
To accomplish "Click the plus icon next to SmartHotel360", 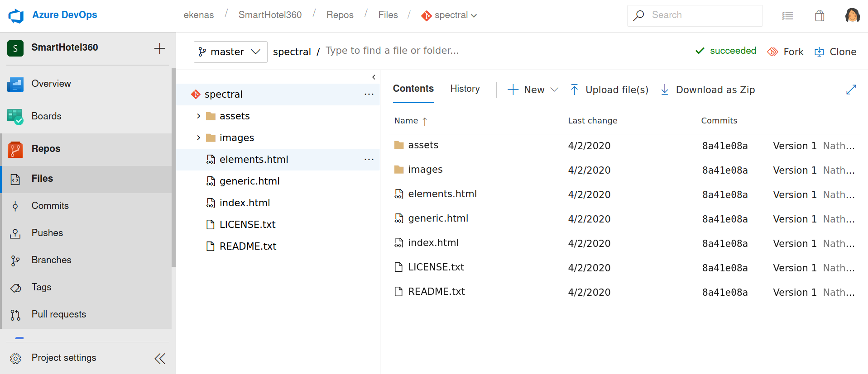I will tap(159, 48).
